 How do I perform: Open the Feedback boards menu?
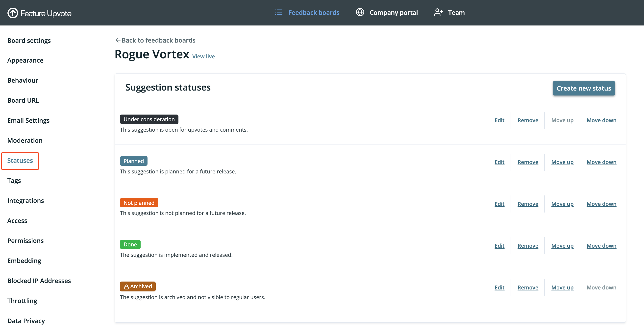point(314,12)
